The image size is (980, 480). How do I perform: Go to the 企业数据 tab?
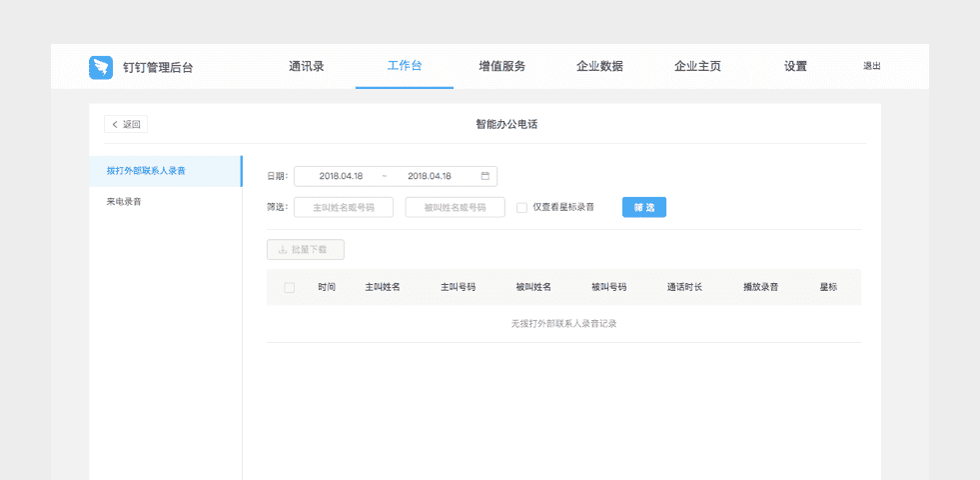tap(599, 67)
